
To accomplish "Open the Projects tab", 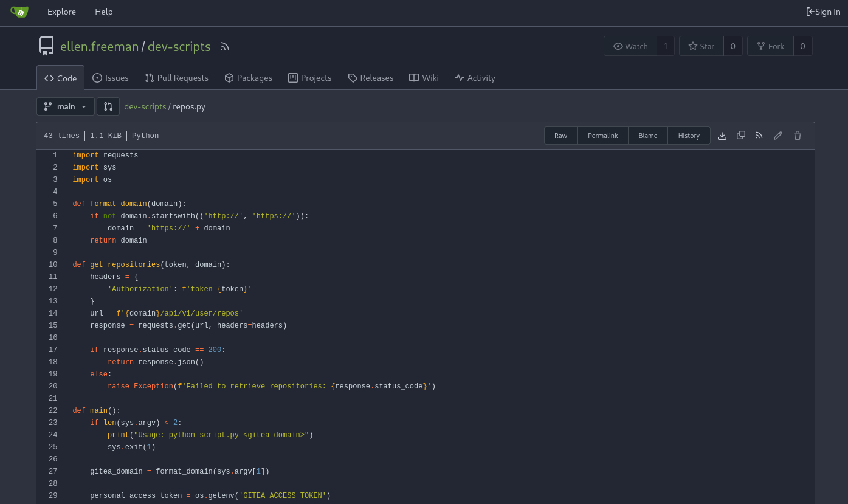I will (310, 78).
